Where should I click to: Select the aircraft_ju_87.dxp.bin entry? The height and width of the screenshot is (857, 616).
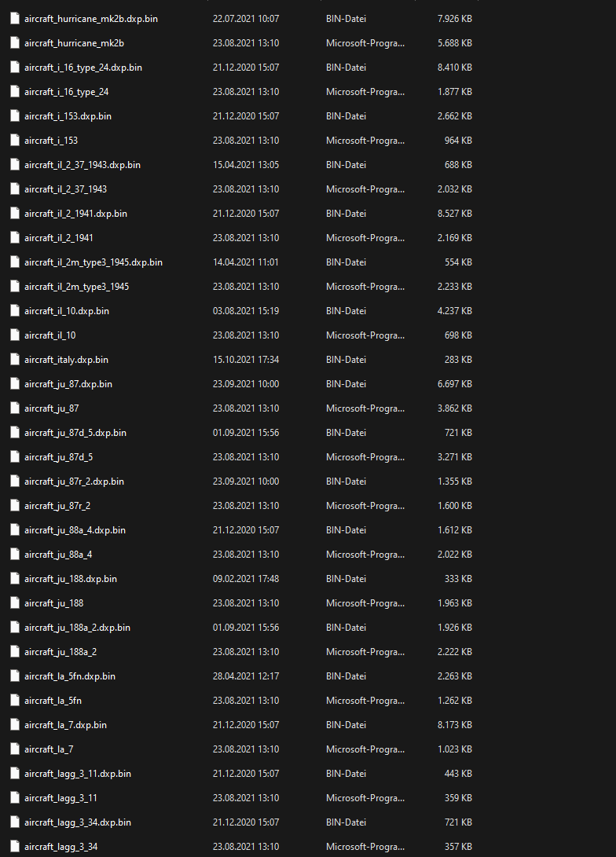68,384
